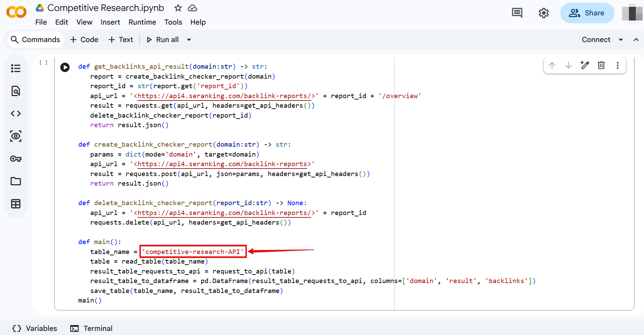Screen dimensions: 644x335
Task: Open the user account avatar
Action: [632, 13]
